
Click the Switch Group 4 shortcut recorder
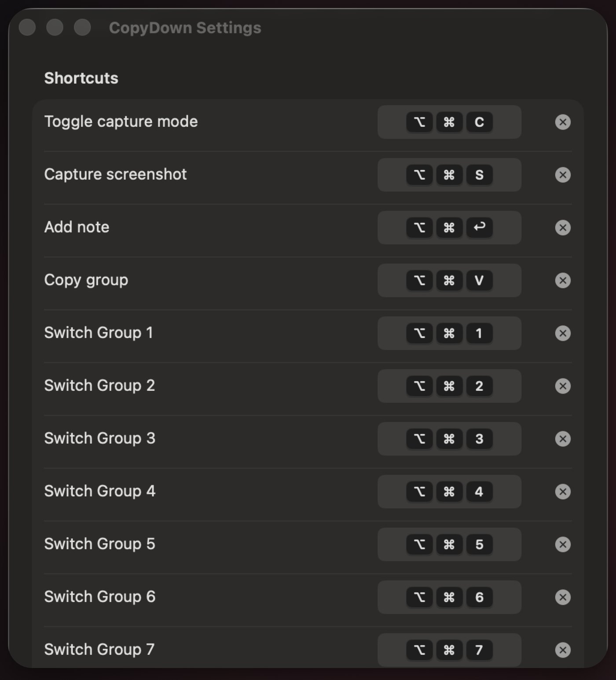point(449,492)
